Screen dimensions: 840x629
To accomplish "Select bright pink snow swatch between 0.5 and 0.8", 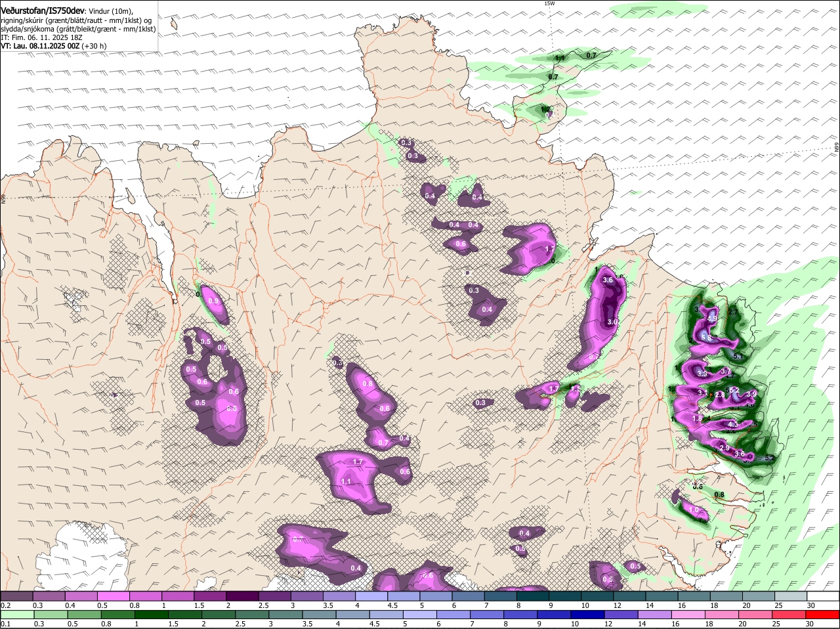I will click(114, 596).
